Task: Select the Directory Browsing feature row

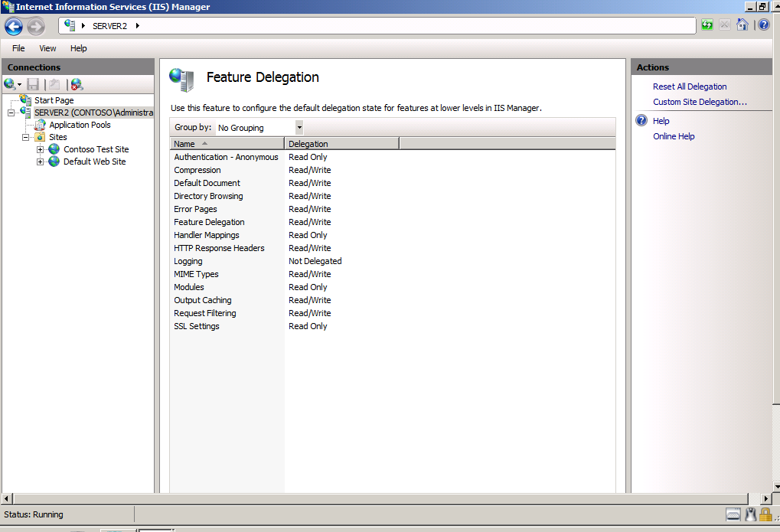Action: [x=393, y=196]
